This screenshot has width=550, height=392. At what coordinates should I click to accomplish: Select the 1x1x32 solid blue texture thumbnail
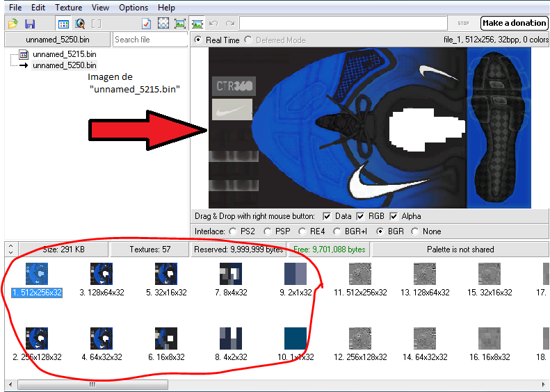[x=296, y=338]
